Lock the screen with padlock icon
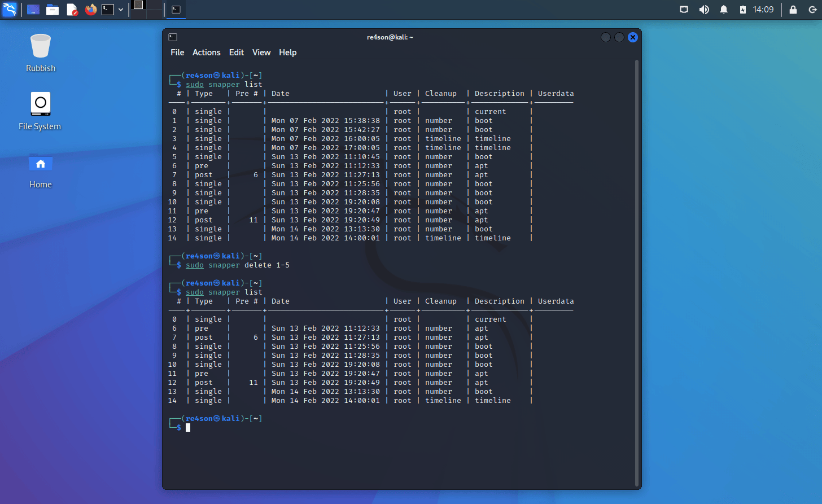 point(793,10)
